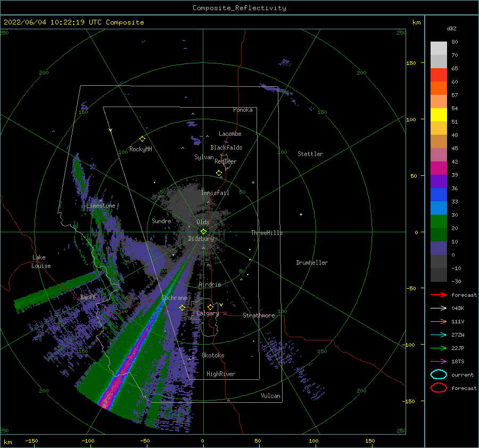Click the Strathmore town label
The height and width of the screenshot is (448, 479).
(259, 315)
